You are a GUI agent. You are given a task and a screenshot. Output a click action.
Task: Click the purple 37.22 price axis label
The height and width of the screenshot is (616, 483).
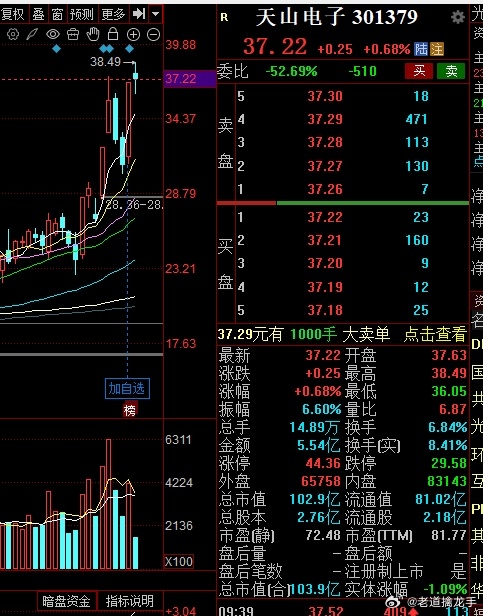[189, 79]
